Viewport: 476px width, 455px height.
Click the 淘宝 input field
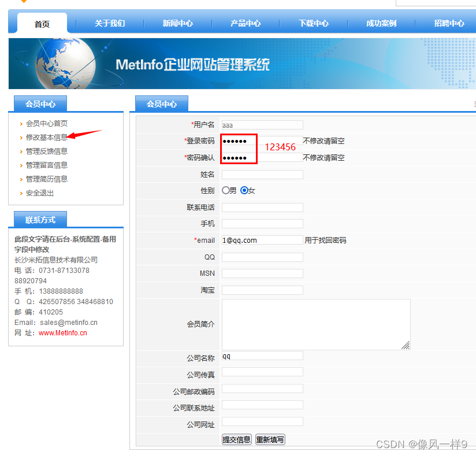tap(262, 290)
